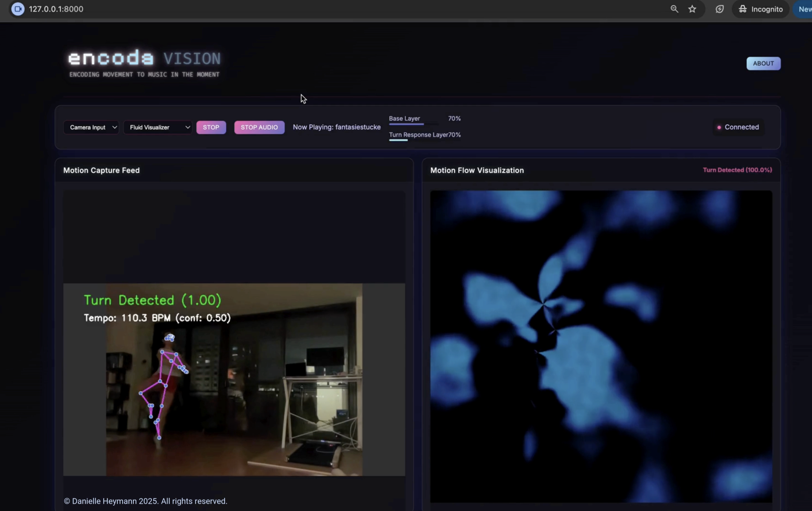The width and height of the screenshot is (812, 511).
Task: Bookmark the page using the star icon
Action: point(692,9)
